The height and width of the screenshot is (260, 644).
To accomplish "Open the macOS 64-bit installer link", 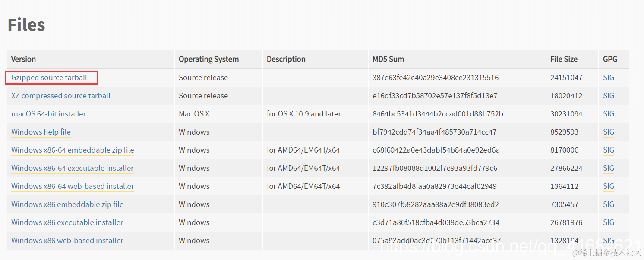I will click(x=48, y=114).
